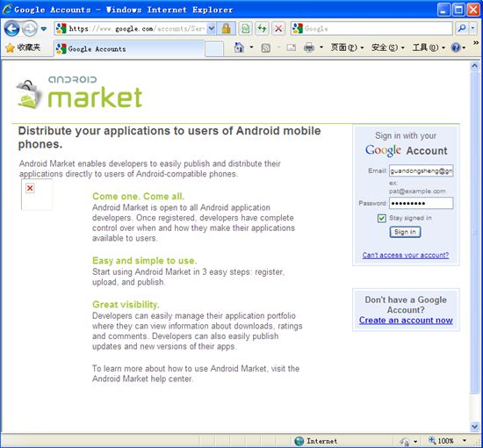Click the Password input field
This screenshot has width=483, height=448.
pyautogui.click(x=421, y=203)
